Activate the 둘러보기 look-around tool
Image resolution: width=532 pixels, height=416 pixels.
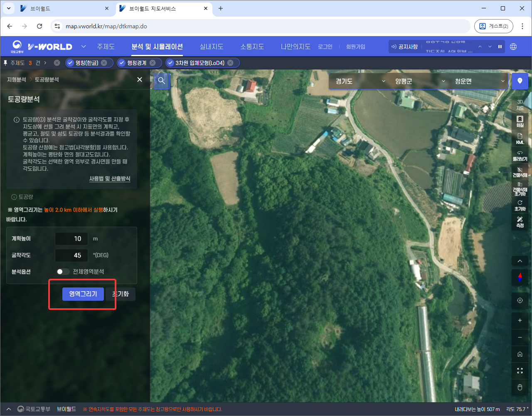[x=520, y=156]
